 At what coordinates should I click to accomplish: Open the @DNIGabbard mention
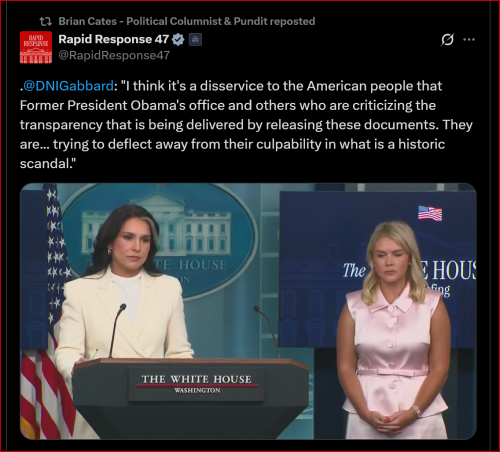69,86
